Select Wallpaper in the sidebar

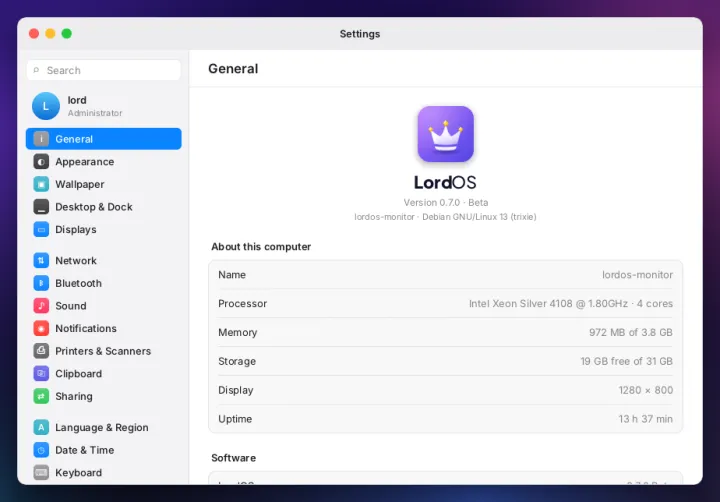click(103, 184)
